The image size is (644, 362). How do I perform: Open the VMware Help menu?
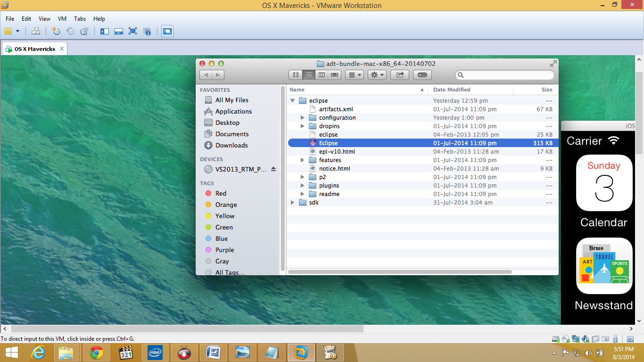(99, 19)
